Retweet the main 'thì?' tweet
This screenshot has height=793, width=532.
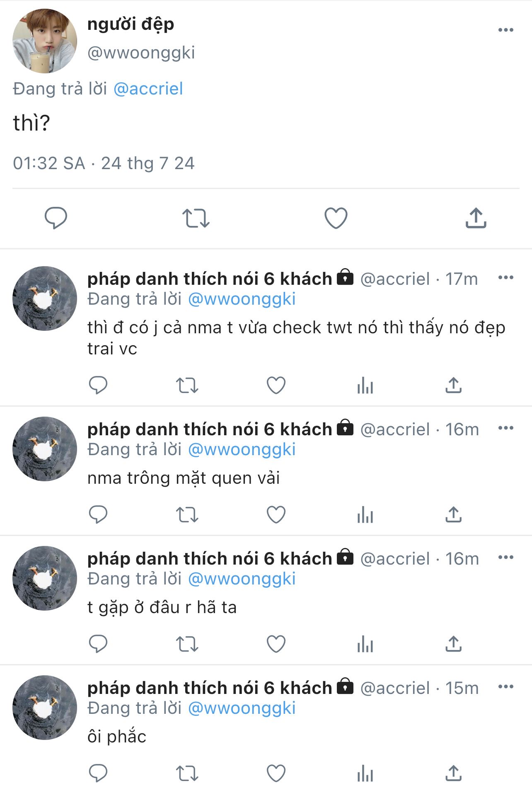(196, 218)
